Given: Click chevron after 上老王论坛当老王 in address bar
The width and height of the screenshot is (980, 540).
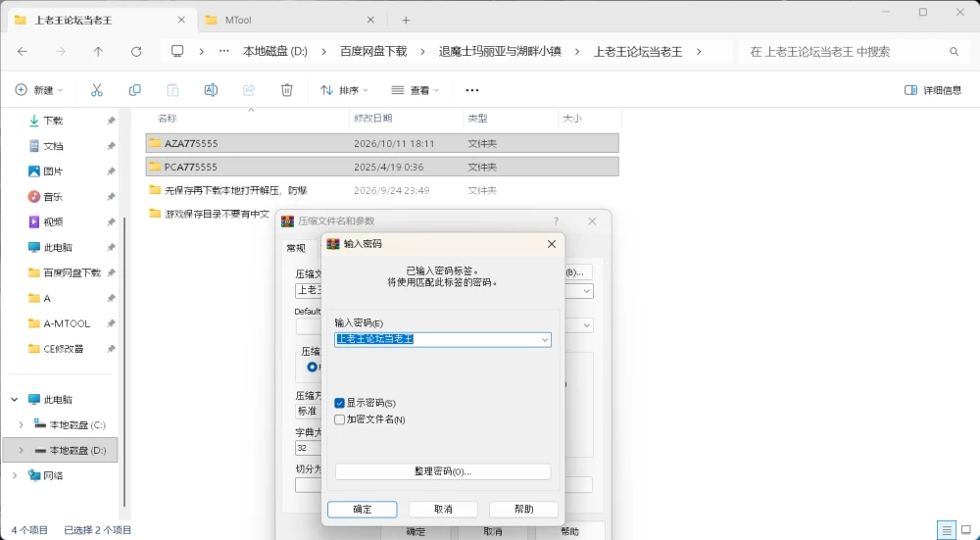Looking at the screenshot, I should (699, 52).
